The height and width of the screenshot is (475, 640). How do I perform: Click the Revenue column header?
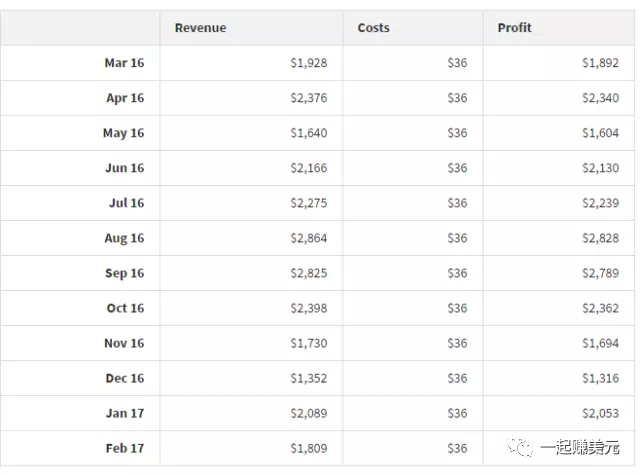[200, 28]
